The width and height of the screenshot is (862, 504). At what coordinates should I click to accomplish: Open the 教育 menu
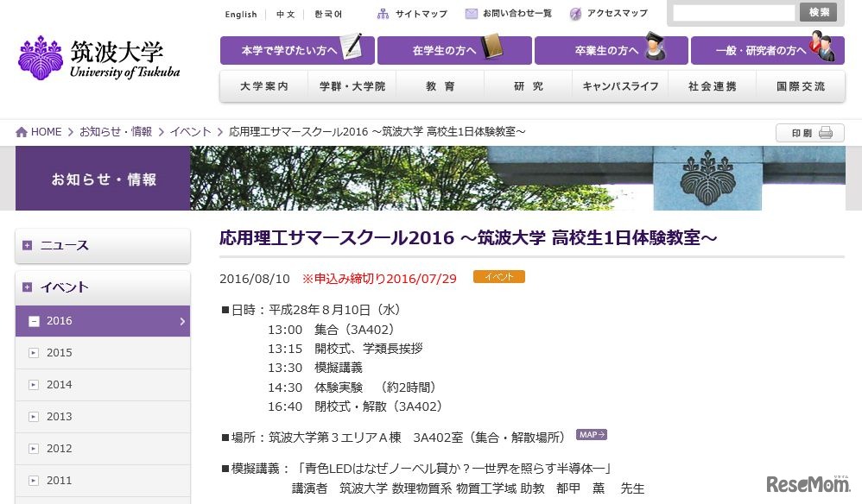tap(441, 86)
